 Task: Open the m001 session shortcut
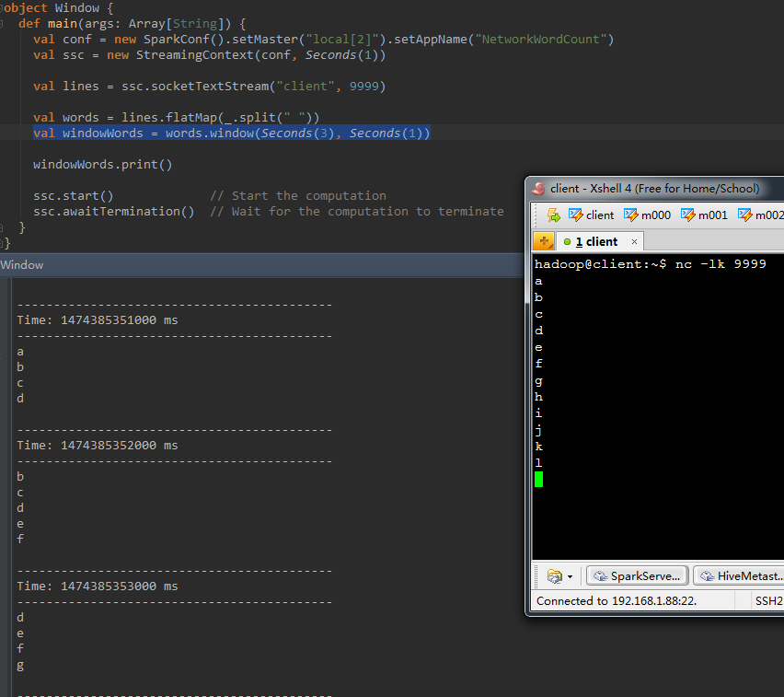coord(704,215)
